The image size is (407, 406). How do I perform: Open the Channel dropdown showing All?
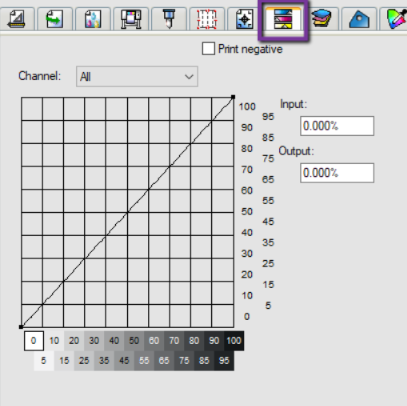137,77
